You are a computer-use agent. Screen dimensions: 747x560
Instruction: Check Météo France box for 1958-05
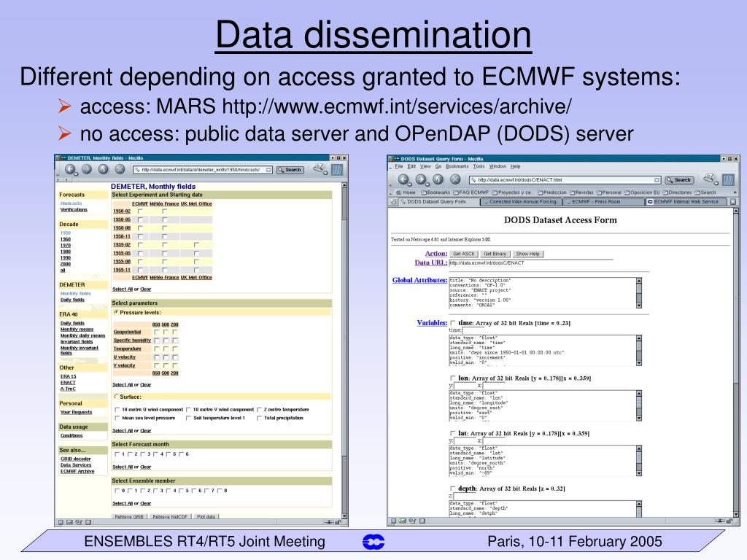click(164, 219)
